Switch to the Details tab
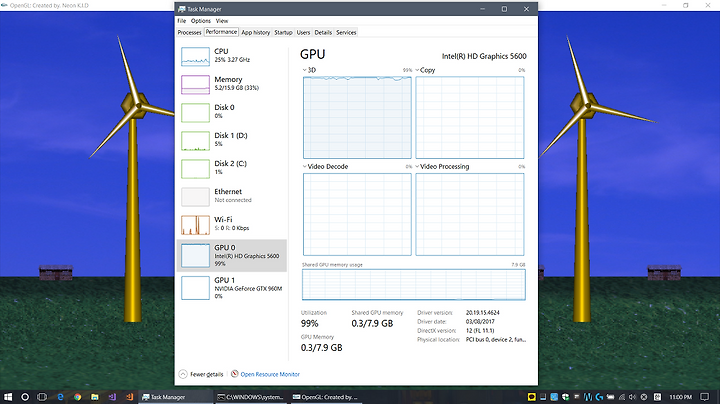Screen dimensions: 720x404 click(x=323, y=33)
